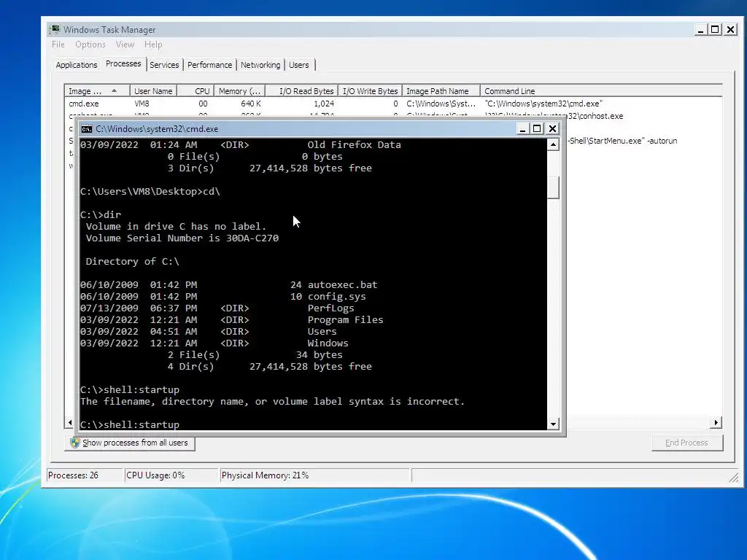Click right arrow of process list horizontal scrollbar
The width and height of the screenshot is (747, 560).
(716, 422)
